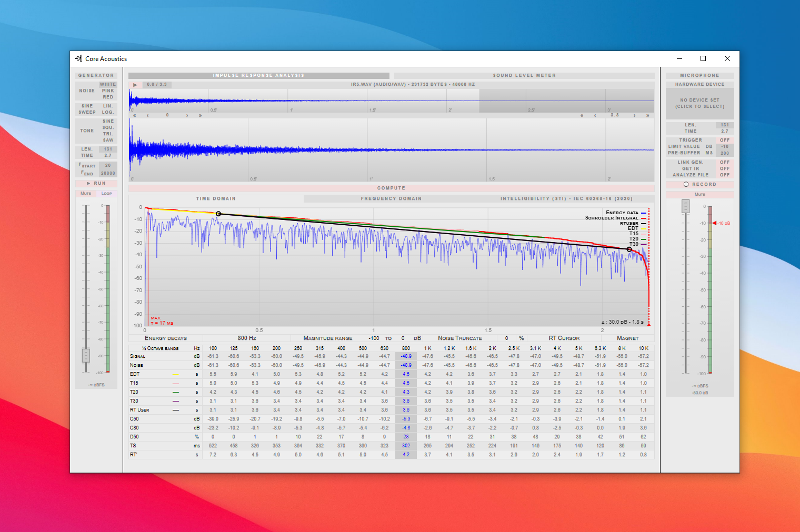Click generator output level fader handle
800x532 pixels.
(86, 356)
